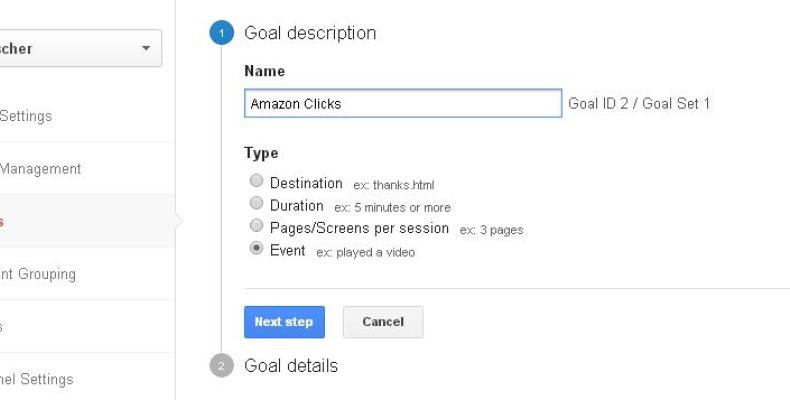Select the Event goal type
This screenshot has height=400, width=790.
click(257, 249)
